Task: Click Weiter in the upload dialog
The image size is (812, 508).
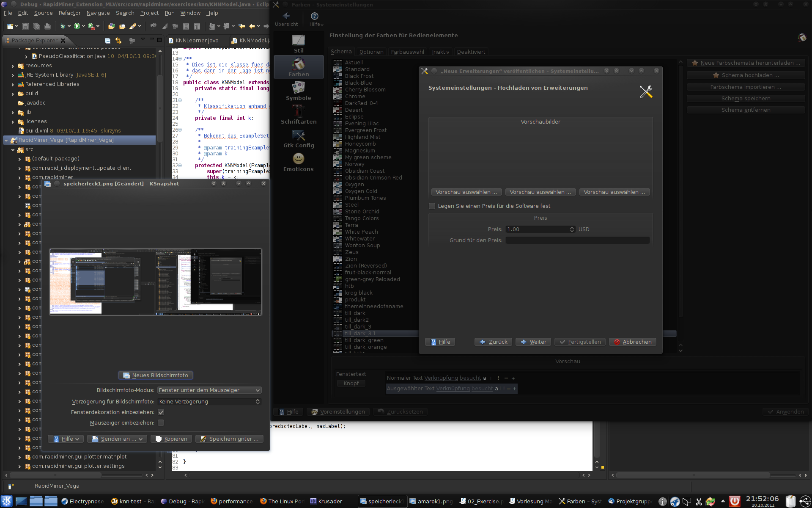Action: (x=534, y=342)
